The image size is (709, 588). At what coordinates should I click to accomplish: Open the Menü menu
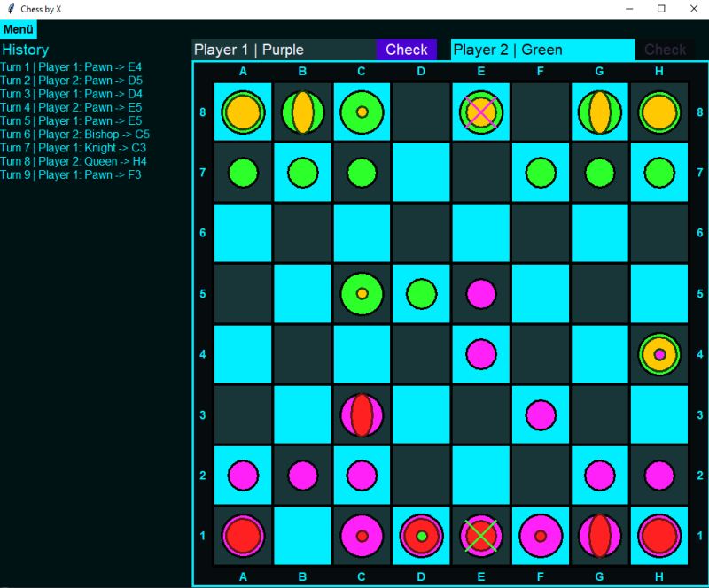(x=19, y=28)
